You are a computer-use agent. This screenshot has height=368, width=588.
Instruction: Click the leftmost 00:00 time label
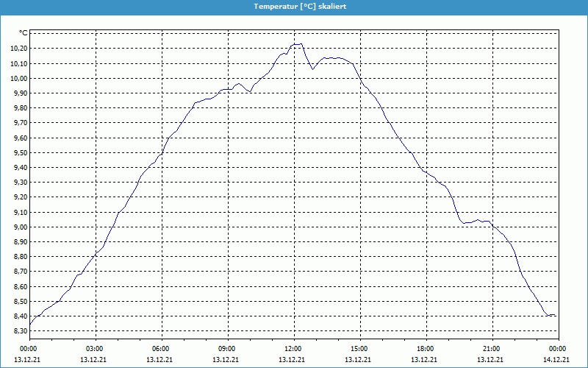[29, 349]
